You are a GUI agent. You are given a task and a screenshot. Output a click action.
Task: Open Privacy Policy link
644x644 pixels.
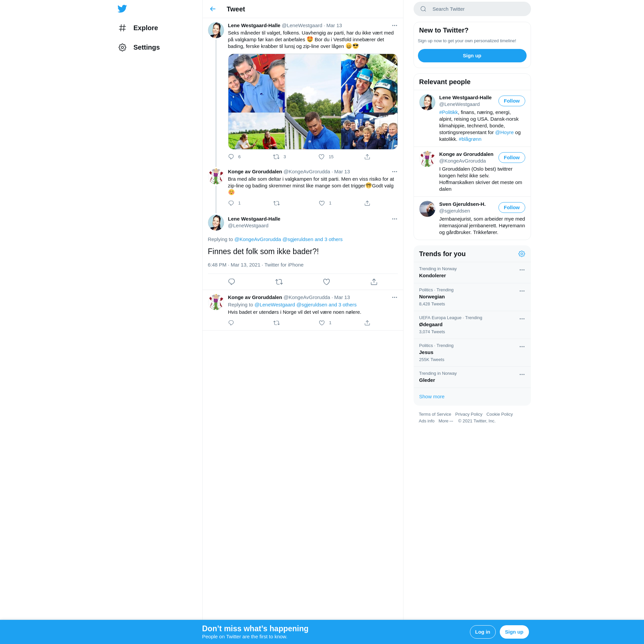[469, 414]
